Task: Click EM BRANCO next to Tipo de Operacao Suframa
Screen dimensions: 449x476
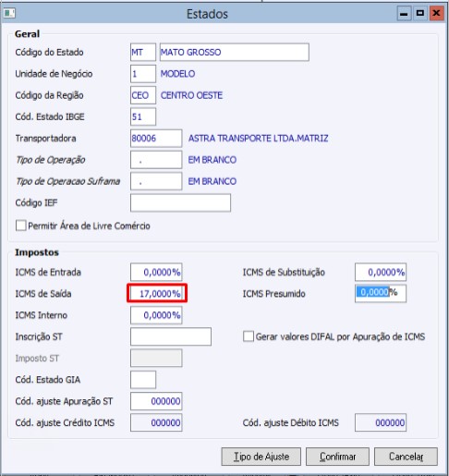Action: [212, 181]
